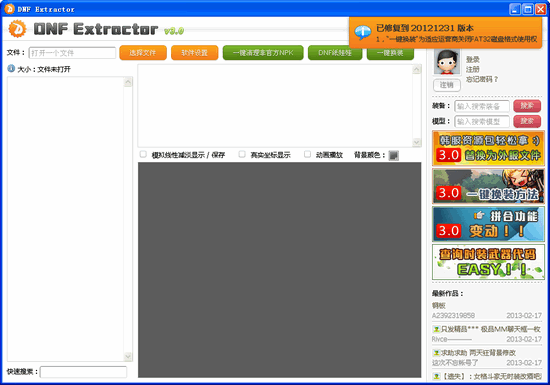
Task: Click the title bar application icon
Action: 9,9
